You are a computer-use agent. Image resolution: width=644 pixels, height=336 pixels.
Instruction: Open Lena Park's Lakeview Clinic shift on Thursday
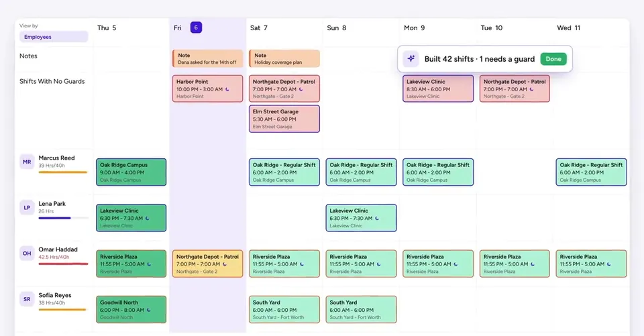tap(131, 218)
